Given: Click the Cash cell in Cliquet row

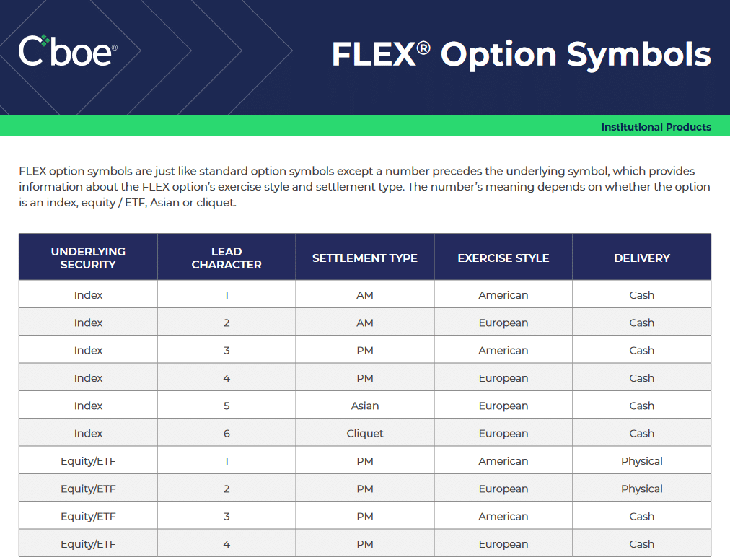Looking at the screenshot, I should point(642,433).
